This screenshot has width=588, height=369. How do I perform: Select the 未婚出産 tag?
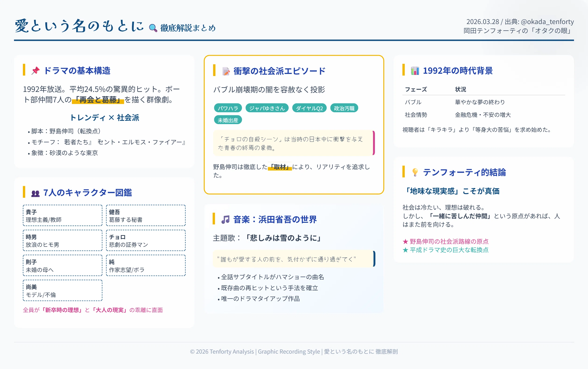coord(228,120)
